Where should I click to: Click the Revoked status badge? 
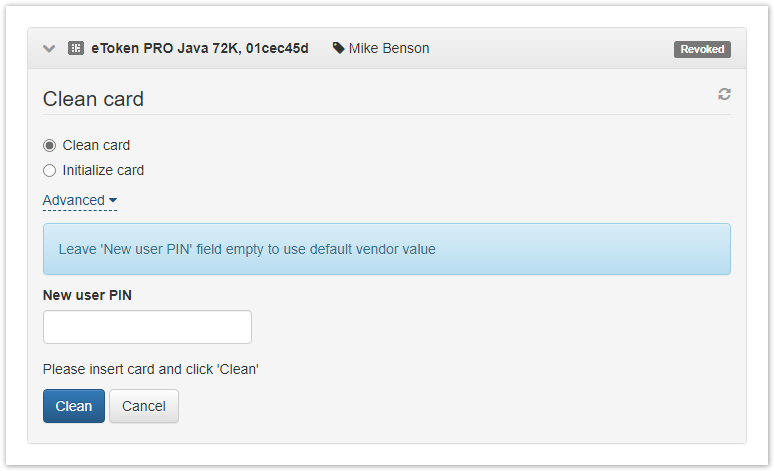702,49
